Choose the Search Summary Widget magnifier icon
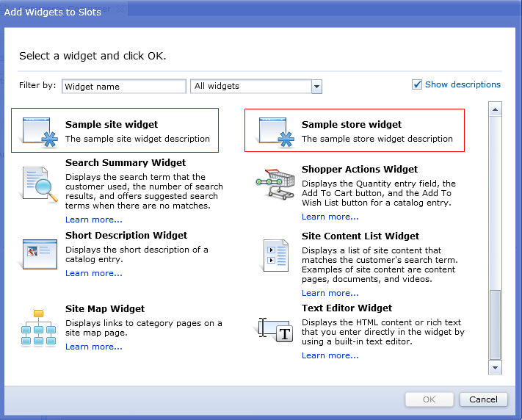 pyautogui.click(x=40, y=184)
